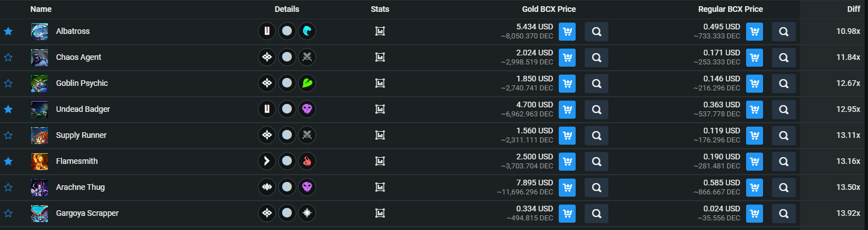Sort by the Gold BCX Price header
868x230 pixels.
[549, 9]
